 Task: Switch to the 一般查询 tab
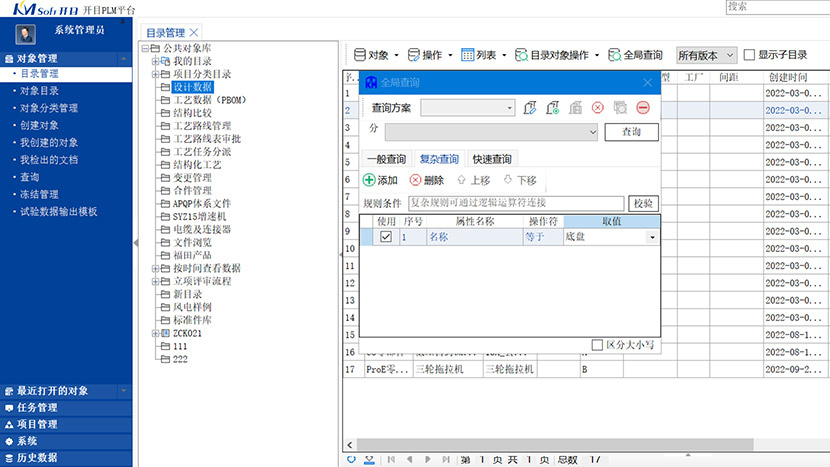tap(386, 159)
